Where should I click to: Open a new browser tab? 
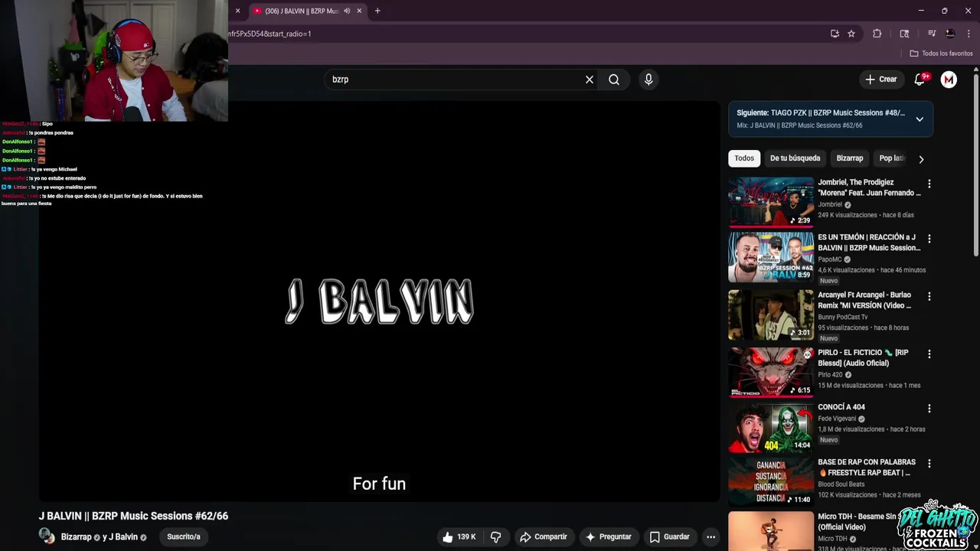tap(377, 11)
